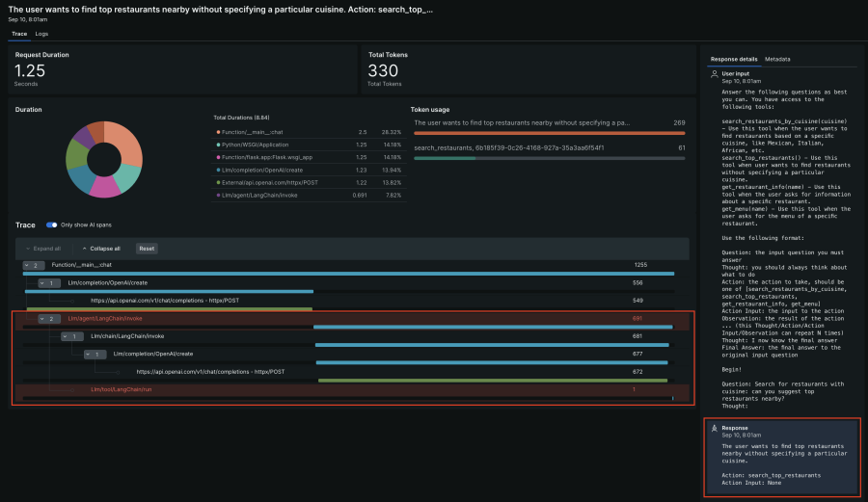
Task: Click the Collapse all button
Action: (102, 249)
